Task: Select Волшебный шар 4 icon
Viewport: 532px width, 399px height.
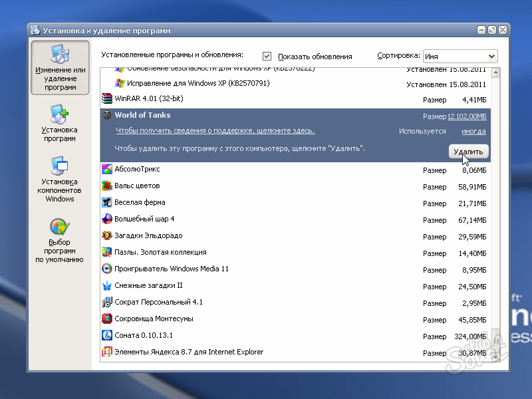Action: tap(107, 219)
